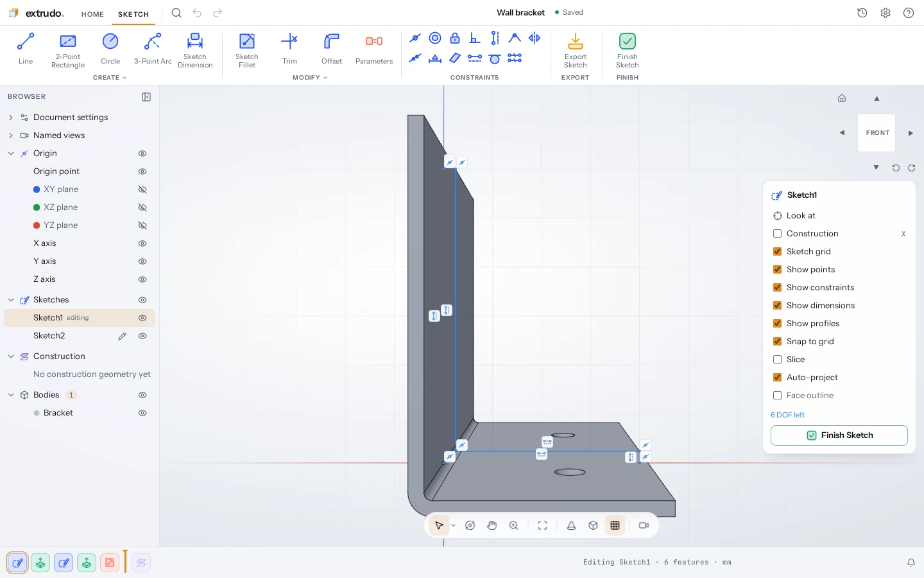
Task: Enable the Slice checkbox
Action: pos(777,360)
